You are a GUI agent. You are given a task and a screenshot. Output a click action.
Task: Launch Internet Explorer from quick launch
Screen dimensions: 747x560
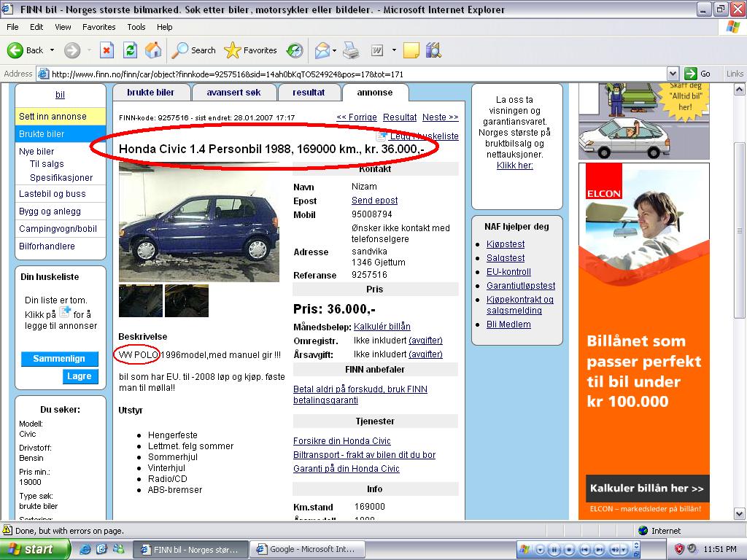click(85, 549)
